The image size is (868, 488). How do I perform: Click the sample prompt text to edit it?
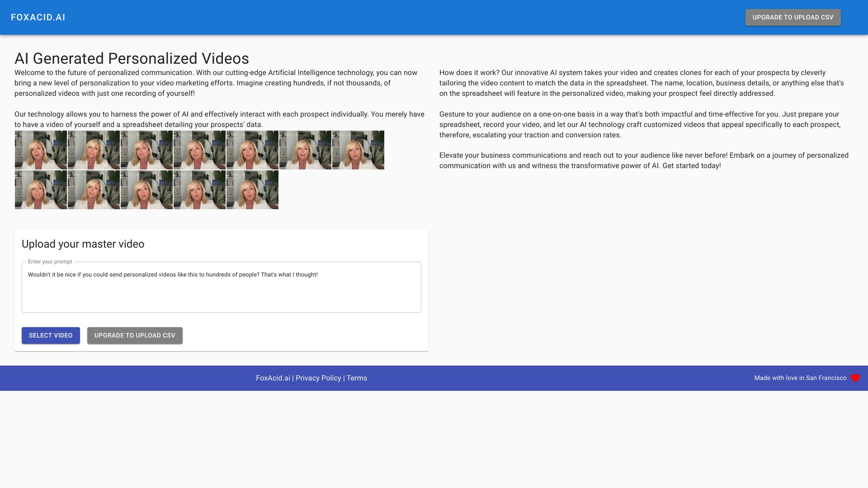(173, 274)
